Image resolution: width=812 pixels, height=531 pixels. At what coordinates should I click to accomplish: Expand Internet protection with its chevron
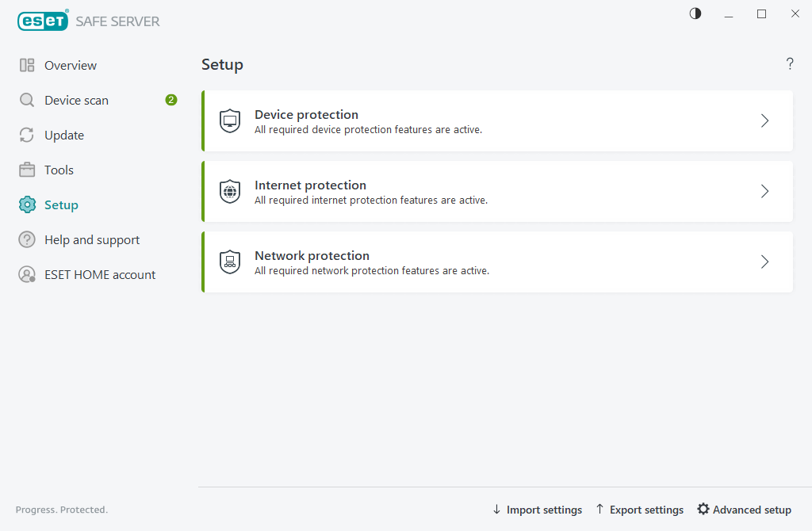click(x=765, y=192)
